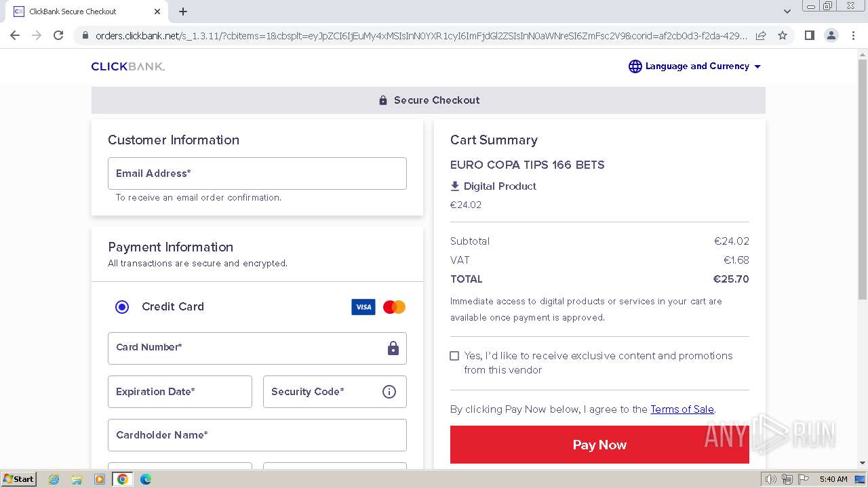The image size is (868, 488).
Task: Reload the checkout page
Action: pyautogui.click(x=58, y=35)
